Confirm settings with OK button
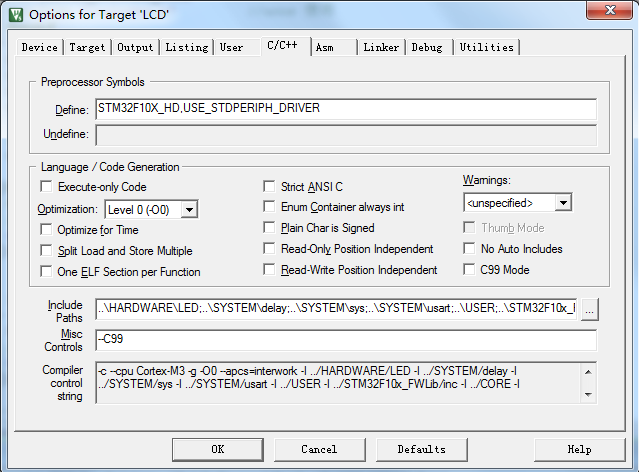 tap(218, 449)
